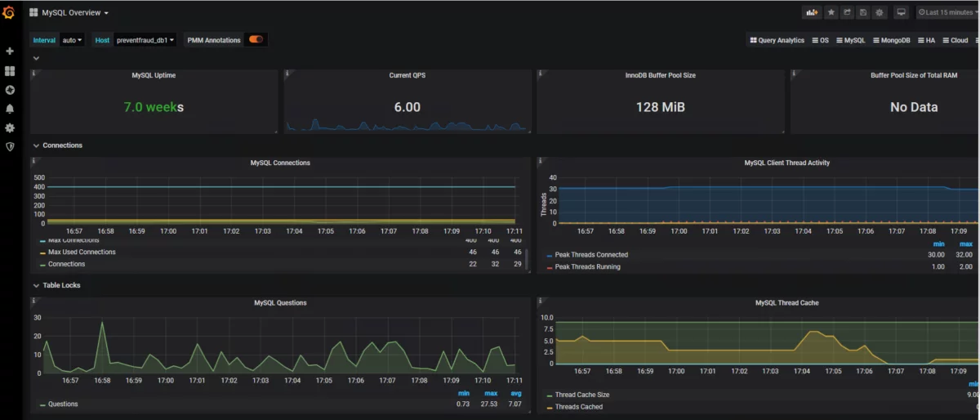The image size is (980, 420).
Task: Toggle Peak Threads Connected legend series
Action: tap(591, 255)
